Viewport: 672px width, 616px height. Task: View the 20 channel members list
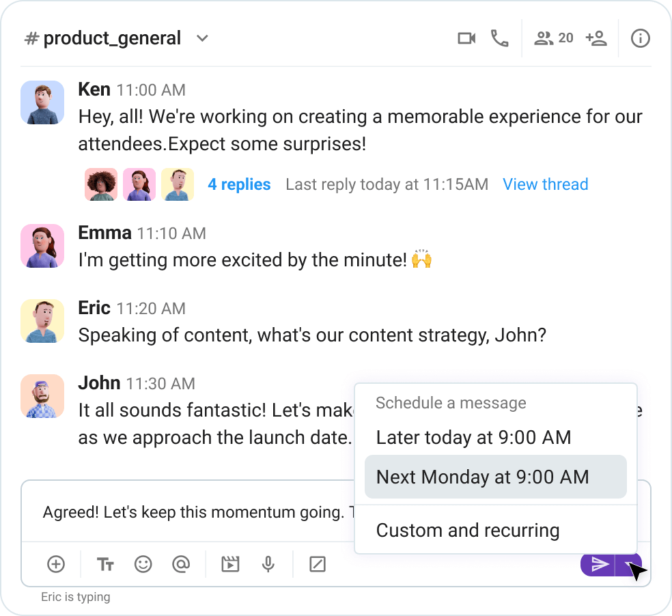pos(553,38)
